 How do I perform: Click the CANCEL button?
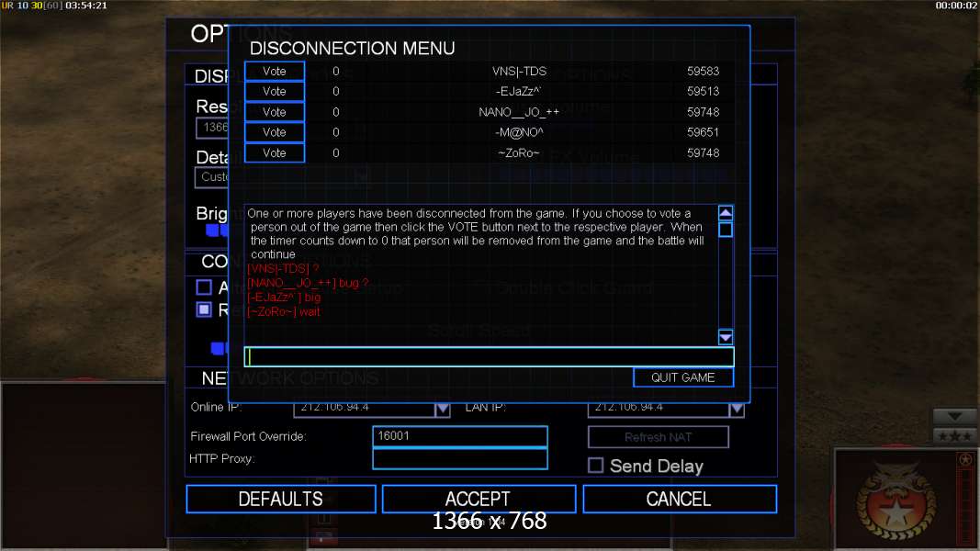click(x=680, y=500)
